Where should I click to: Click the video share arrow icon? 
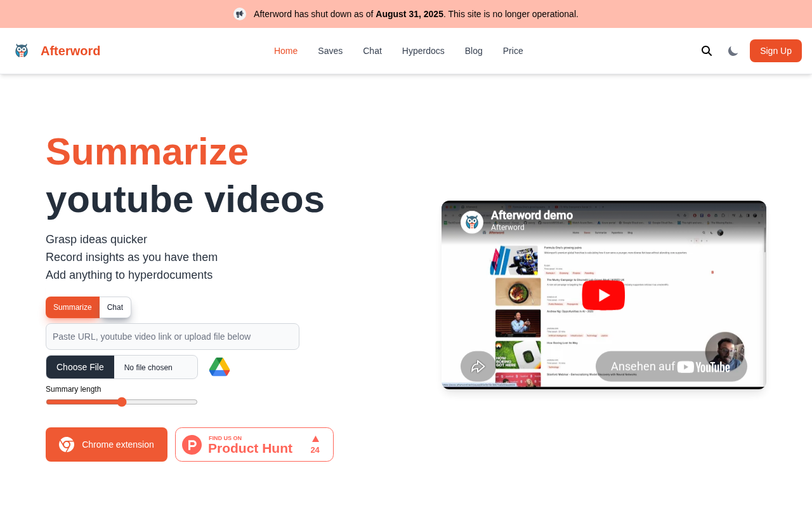click(478, 366)
